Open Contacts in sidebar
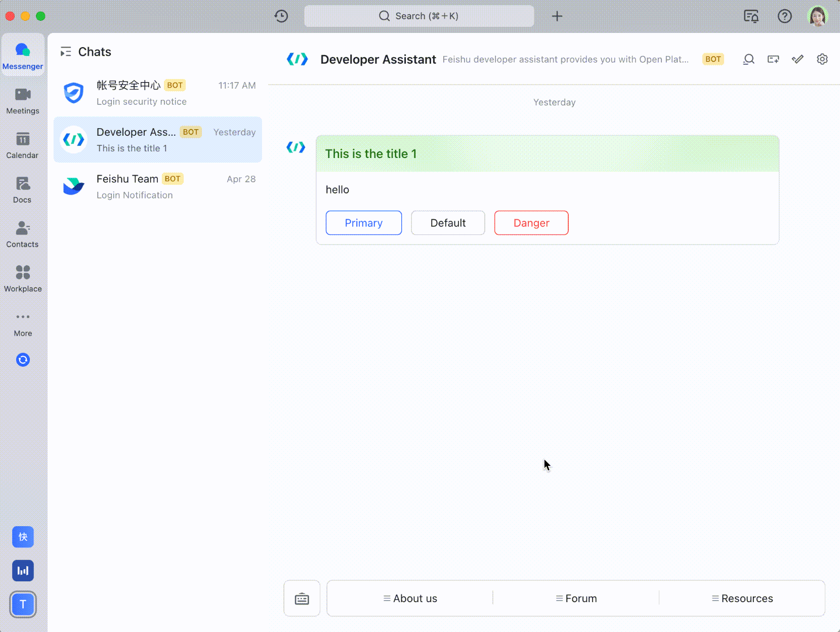The image size is (840, 632). click(23, 234)
